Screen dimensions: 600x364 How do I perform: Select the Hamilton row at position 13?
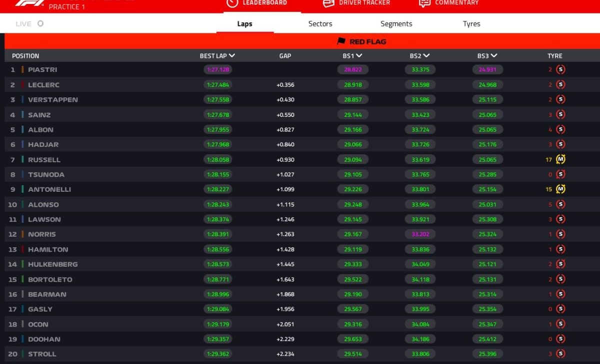(48, 249)
